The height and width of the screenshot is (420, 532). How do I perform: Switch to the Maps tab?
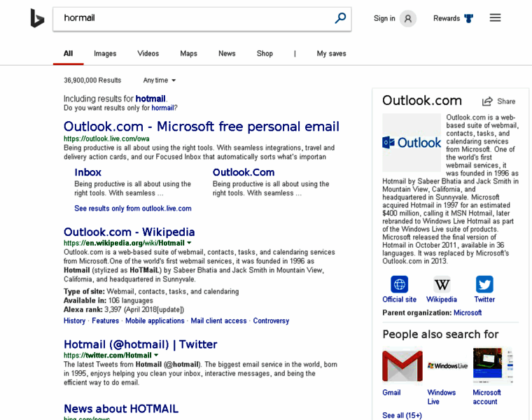pyautogui.click(x=188, y=54)
